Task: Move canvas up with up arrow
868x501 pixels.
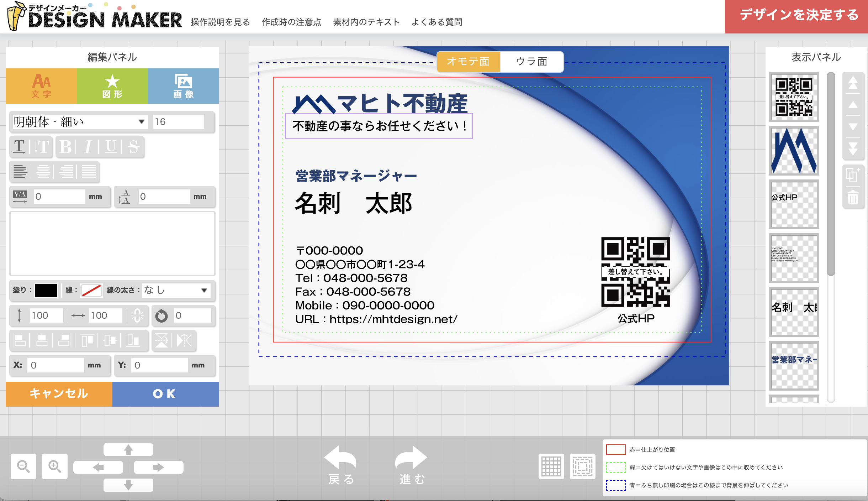Action: click(x=128, y=450)
